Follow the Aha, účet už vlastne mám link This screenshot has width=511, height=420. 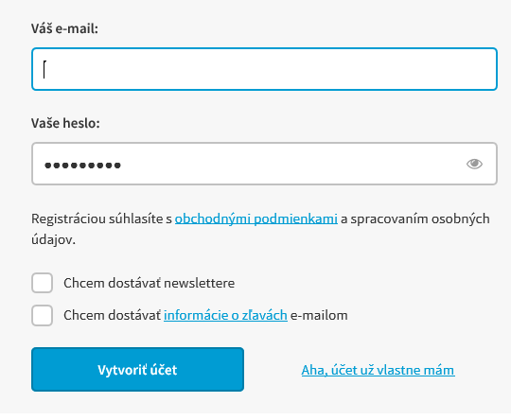[x=378, y=370]
